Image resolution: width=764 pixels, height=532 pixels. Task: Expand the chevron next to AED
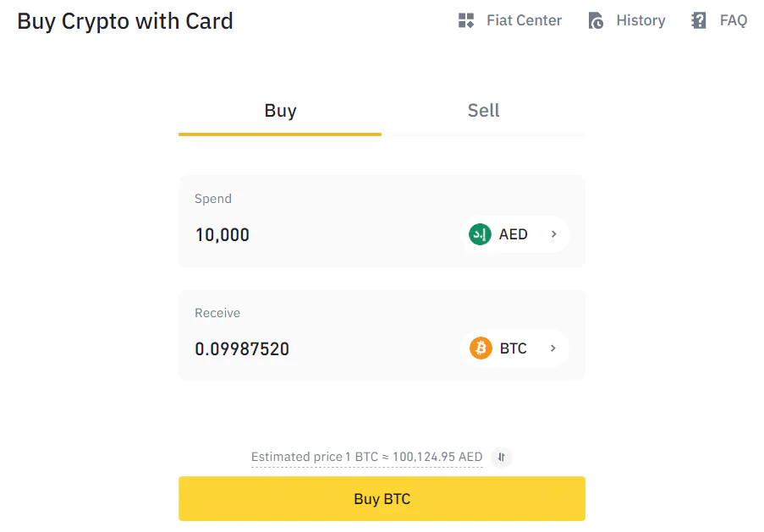[x=553, y=234]
